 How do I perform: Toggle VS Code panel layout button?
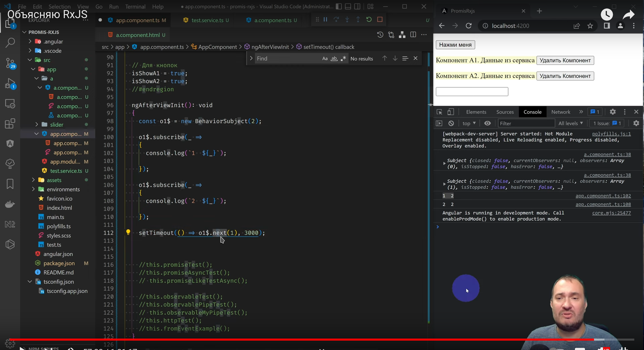(x=348, y=6)
